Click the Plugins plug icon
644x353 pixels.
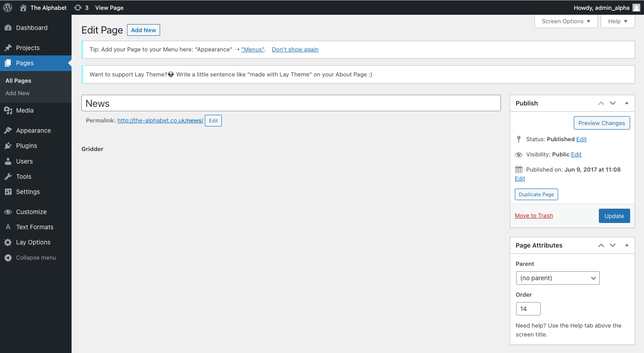coord(8,146)
